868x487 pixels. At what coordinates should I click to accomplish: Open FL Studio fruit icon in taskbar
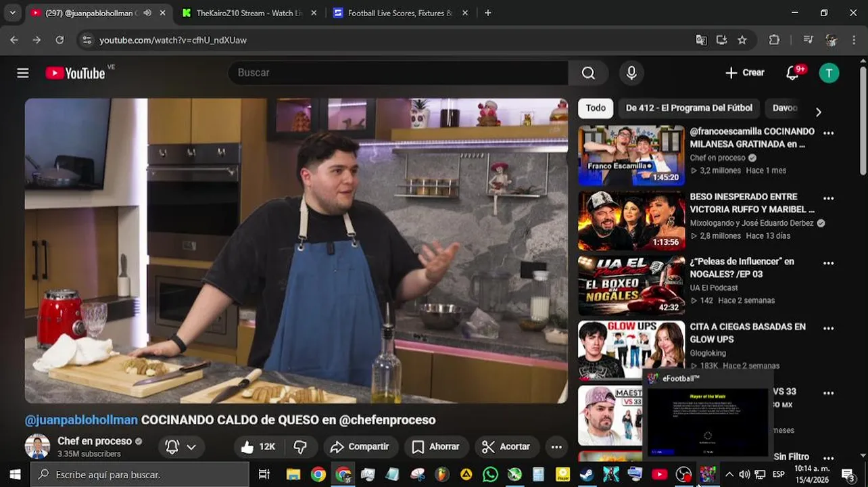pos(441,475)
